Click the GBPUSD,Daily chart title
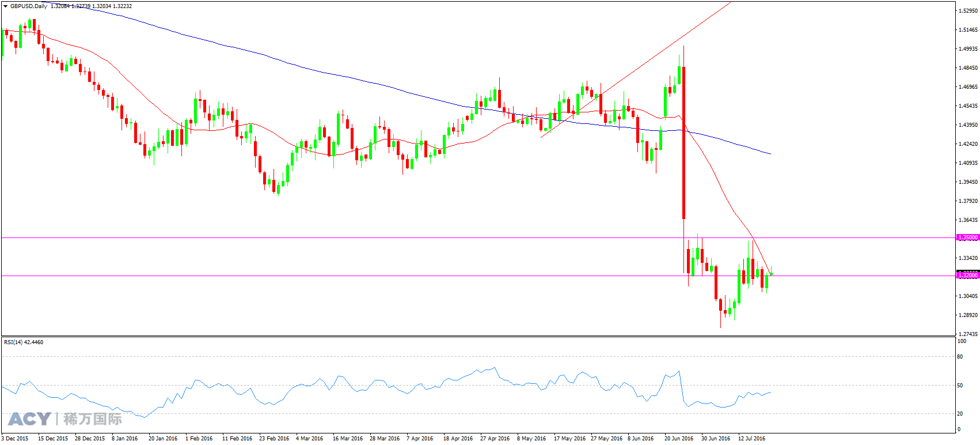The height and width of the screenshot is (445, 980). [x=29, y=6]
